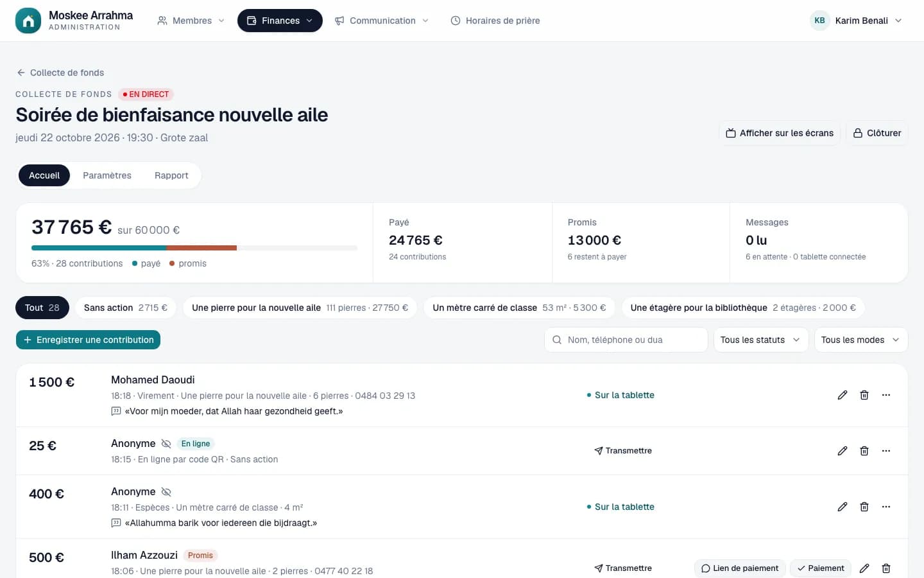Filter by Sans action 2 715 €

[126, 308]
